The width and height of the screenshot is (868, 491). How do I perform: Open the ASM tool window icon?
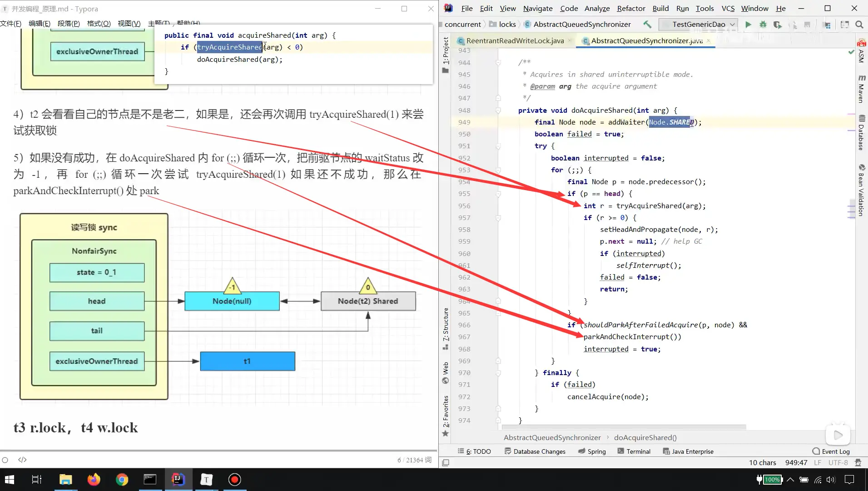pos(861,51)
